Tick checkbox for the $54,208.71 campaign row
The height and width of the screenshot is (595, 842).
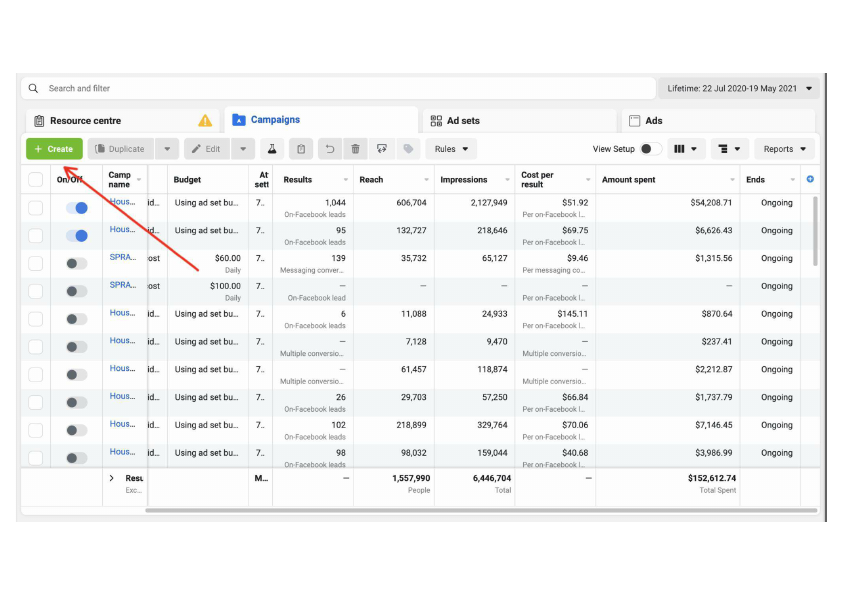[x=35, y=208]
